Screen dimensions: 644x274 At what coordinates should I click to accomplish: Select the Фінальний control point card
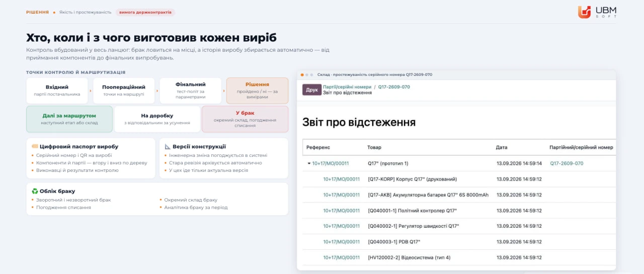(x=191, y=90)
